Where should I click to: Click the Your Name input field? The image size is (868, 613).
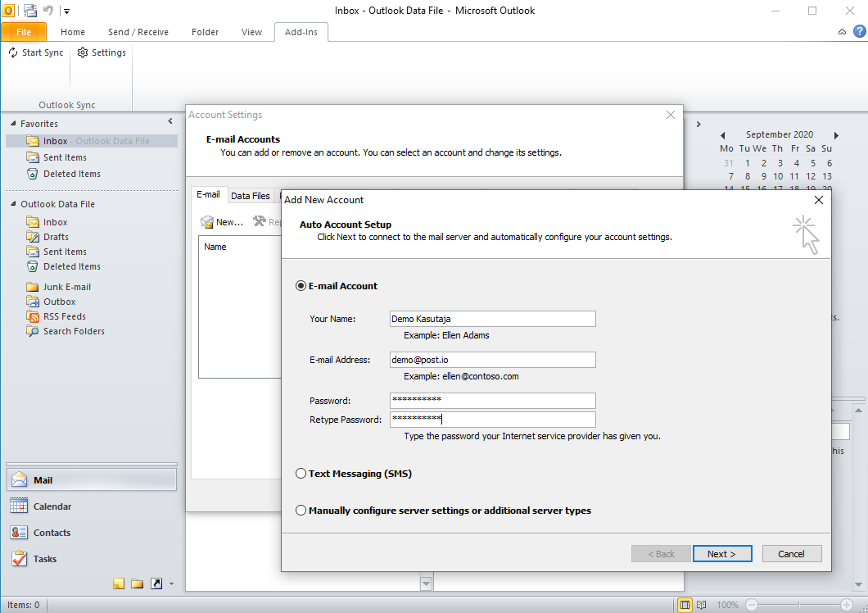pyautogui.click(x=493, y=319)
